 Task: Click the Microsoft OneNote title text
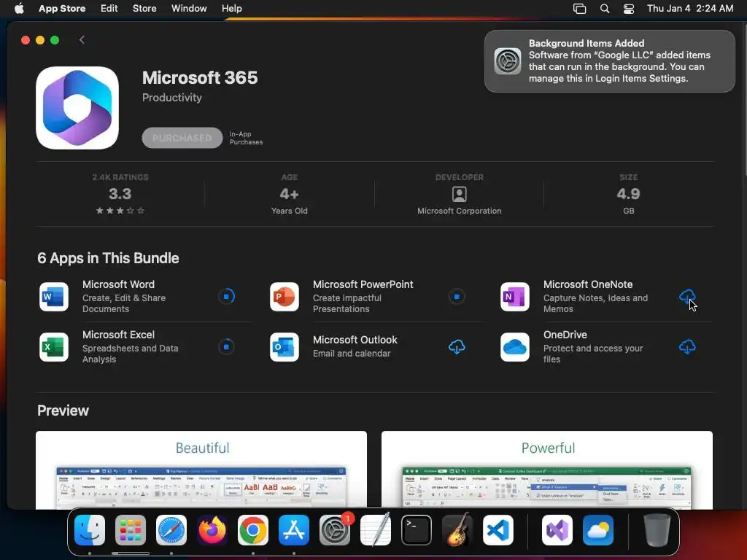(588, 284)
